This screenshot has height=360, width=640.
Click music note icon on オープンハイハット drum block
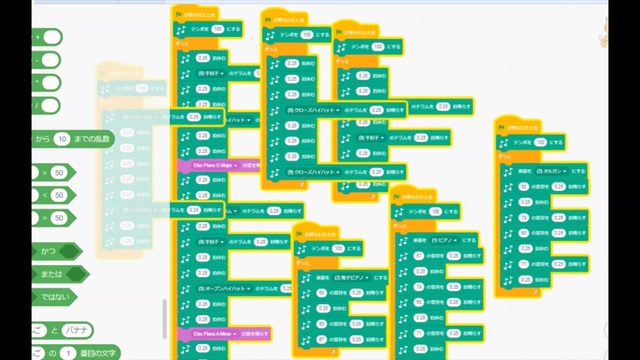point(185,289)
